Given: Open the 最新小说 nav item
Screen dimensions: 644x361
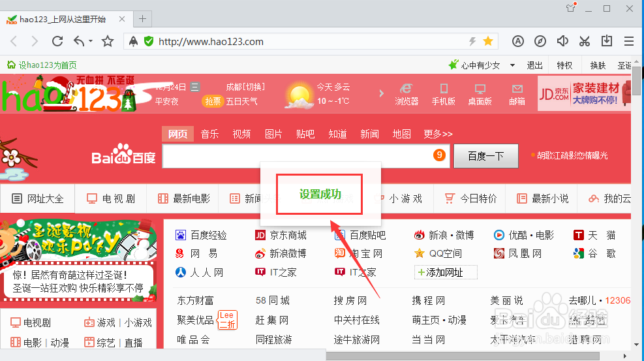Looking at the screenshot, I should point(543,198).
